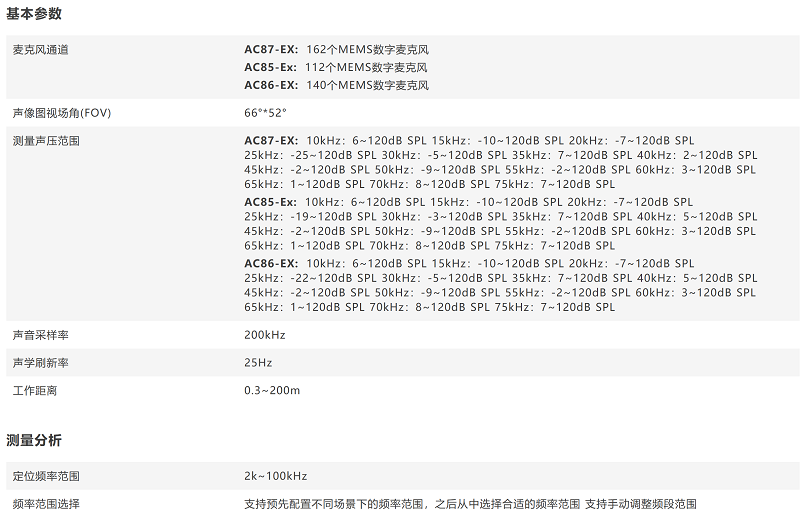Click the 25Hz refresh rate value

click(258, 363)
